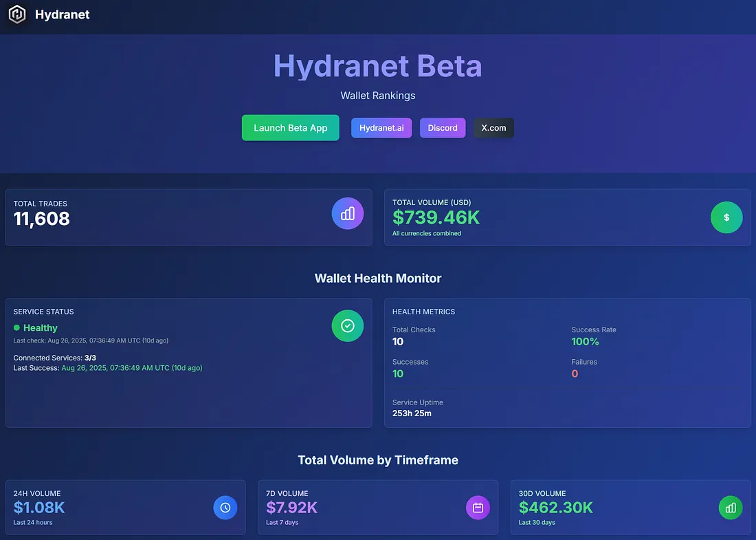756x540 pixels.
Task: Click the Wallet Health Monitor heading
Action: [378, 278]
